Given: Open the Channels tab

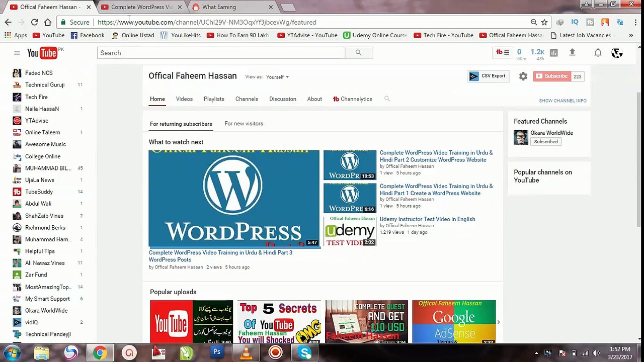Looking at the screenshot, I should point(247,99).
